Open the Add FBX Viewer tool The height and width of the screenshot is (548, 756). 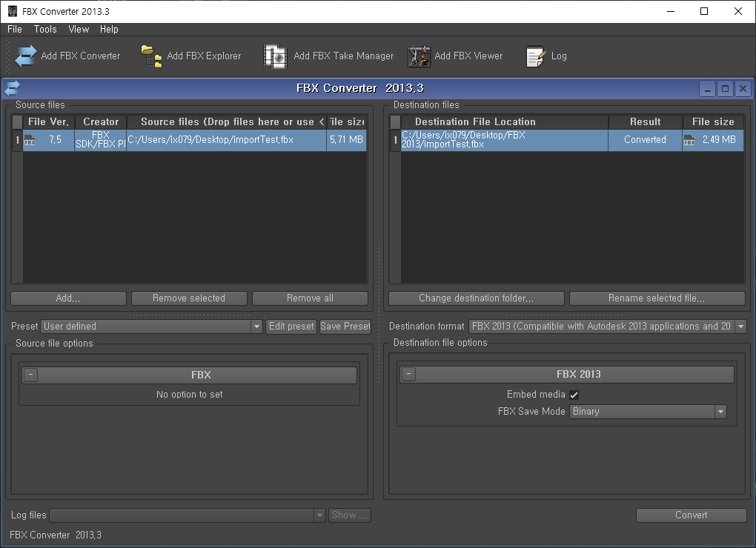click(x=419, y=56)
